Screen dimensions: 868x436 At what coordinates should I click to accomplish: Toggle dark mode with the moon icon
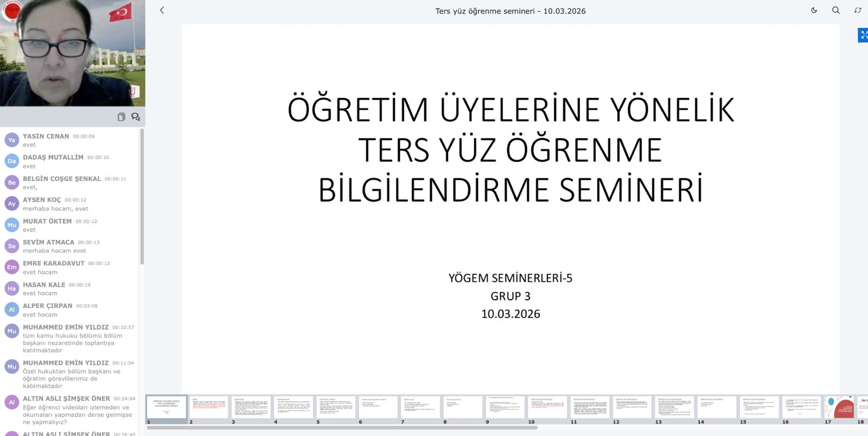pos(814,10)
